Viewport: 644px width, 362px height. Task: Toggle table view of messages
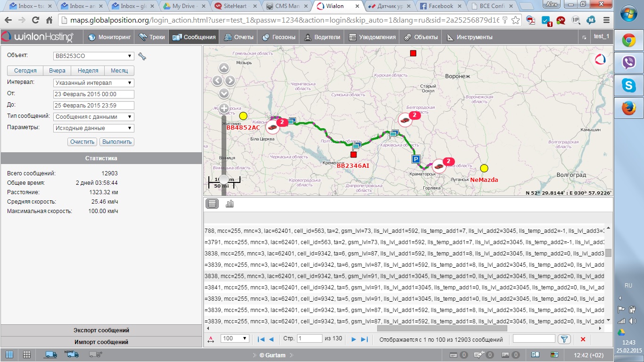pyautogui.click(x=212, y=204)
